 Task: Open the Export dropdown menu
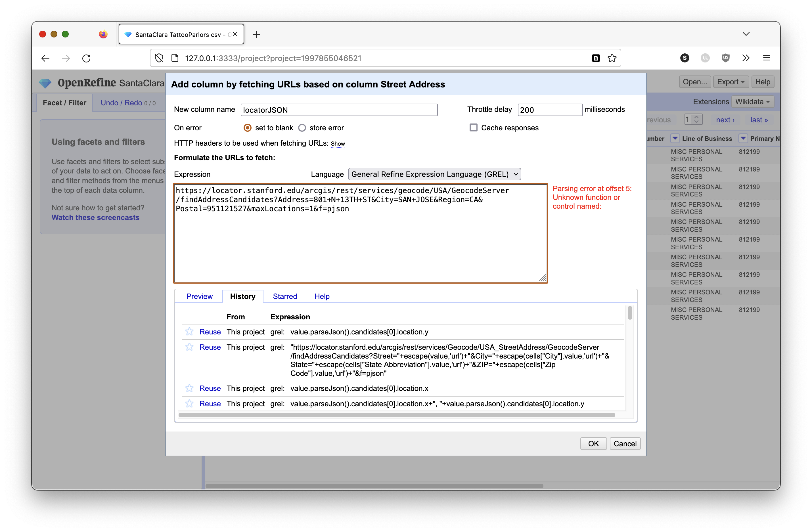(x=731, y=82)
